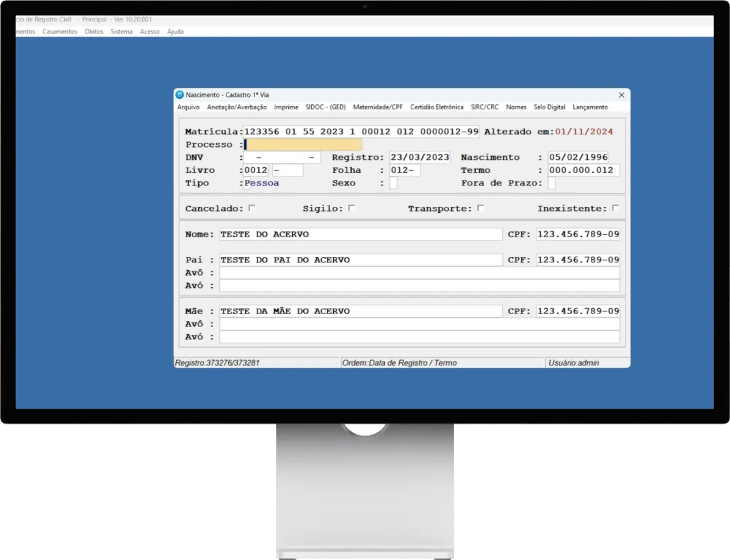730x560 pixels.
Task: Open the Selo Digital menu
Action: [549, 107]
